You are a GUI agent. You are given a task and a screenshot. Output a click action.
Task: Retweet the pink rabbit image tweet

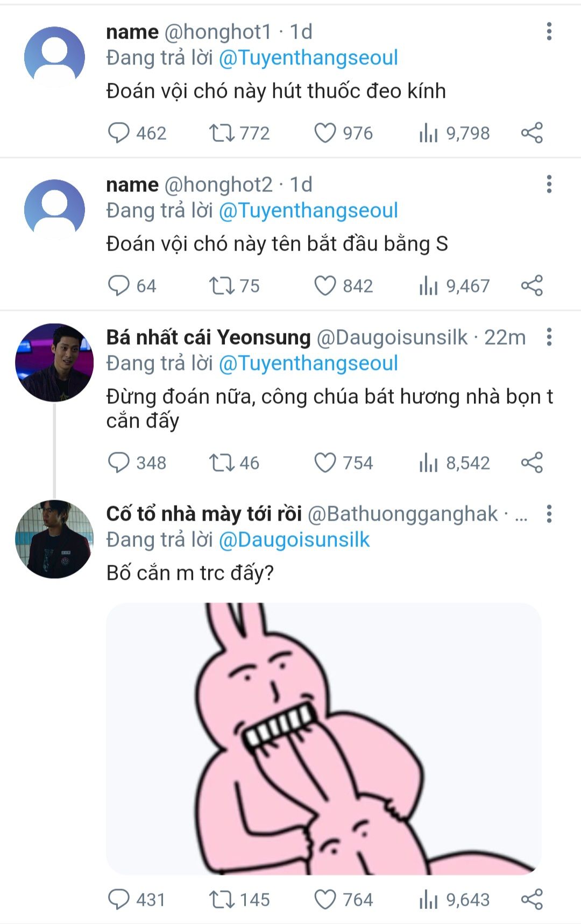click(x=221, y=899)
